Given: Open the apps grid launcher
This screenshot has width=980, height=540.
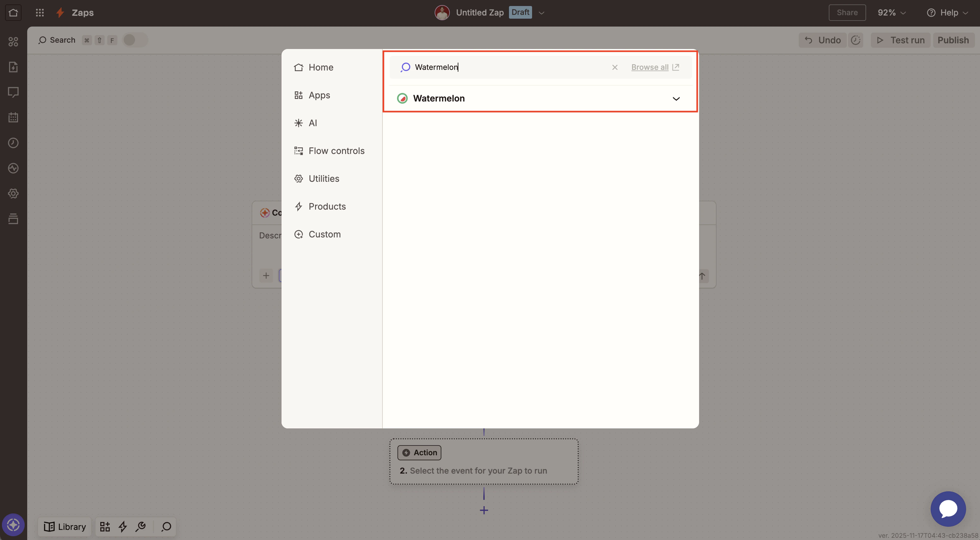Looking at the screenshot, I should (40, 13).
